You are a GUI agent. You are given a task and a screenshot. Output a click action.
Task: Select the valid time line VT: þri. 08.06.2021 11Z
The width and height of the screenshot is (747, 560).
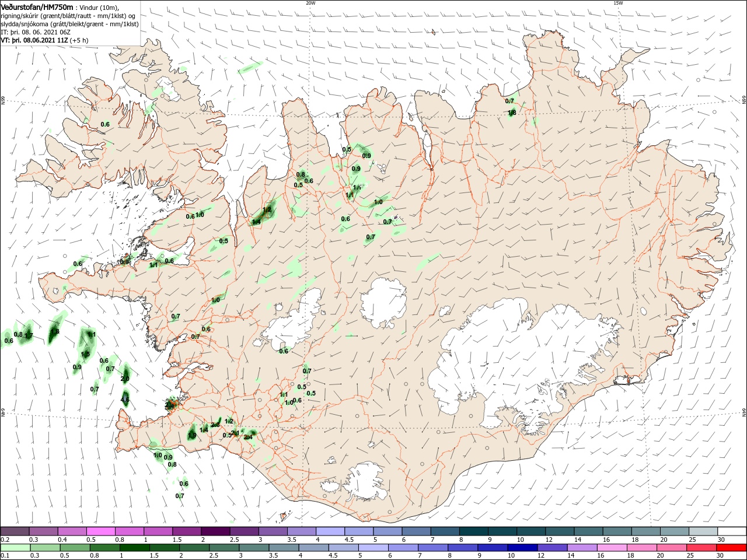tap(34, 40)
